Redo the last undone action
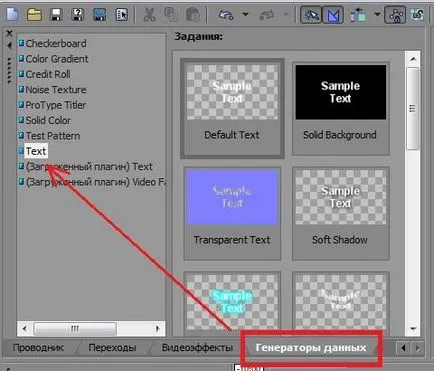Viewport: 434px width, 371px height. coord(266,15)
